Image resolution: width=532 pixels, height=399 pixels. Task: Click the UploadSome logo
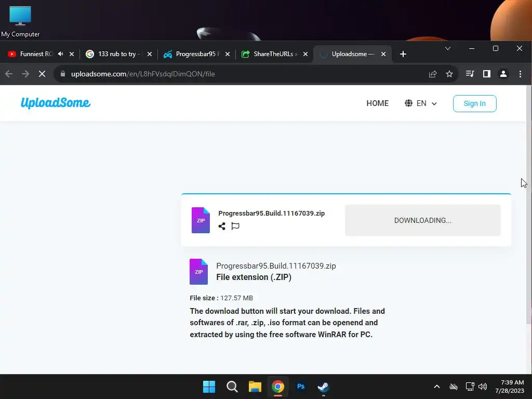(x=55, y=103)
